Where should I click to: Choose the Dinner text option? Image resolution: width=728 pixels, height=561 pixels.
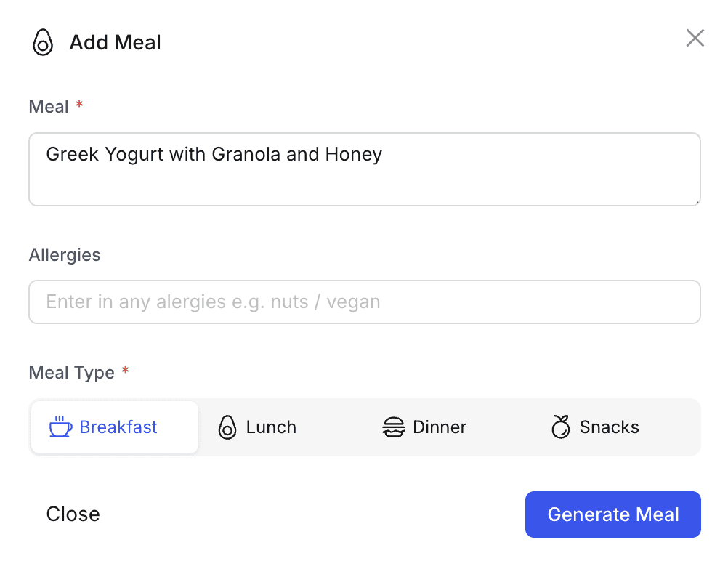(x=440, y=427)
